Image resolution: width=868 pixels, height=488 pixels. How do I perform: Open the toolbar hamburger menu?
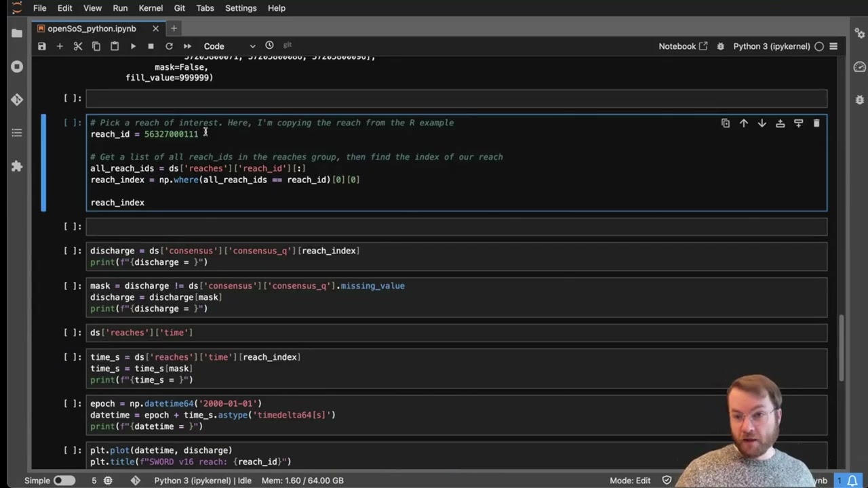click(x=833, y=46)
